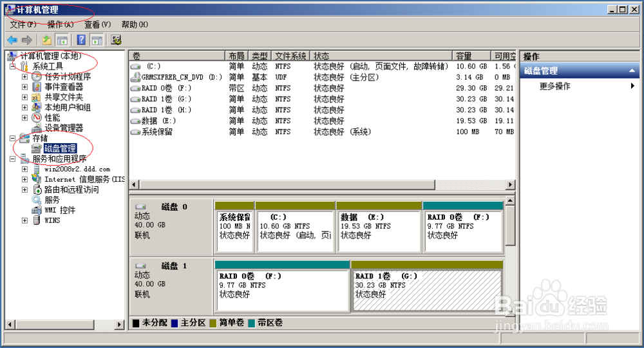Image resolution: width=644 pixels, height=348 pixels.
Task: Click the 本地用户和组 icon
Action: tap(37, 107)
